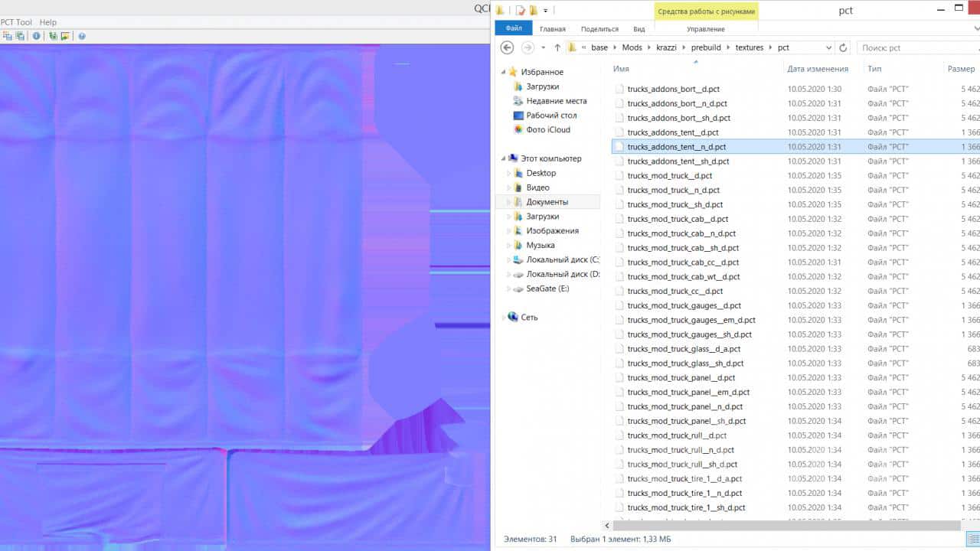The image size is (980, 551).
Task: Expand the Документы tree node
Action: click(508, 202)
